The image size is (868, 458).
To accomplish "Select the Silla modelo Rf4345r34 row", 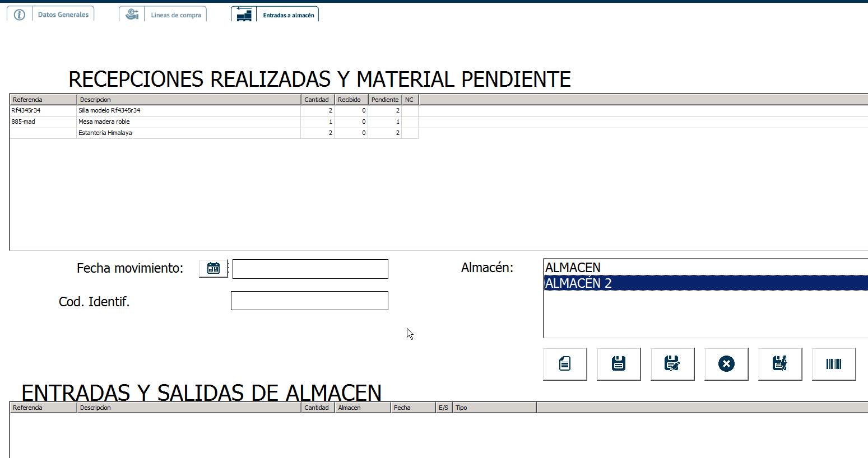I will click(109, 111).
